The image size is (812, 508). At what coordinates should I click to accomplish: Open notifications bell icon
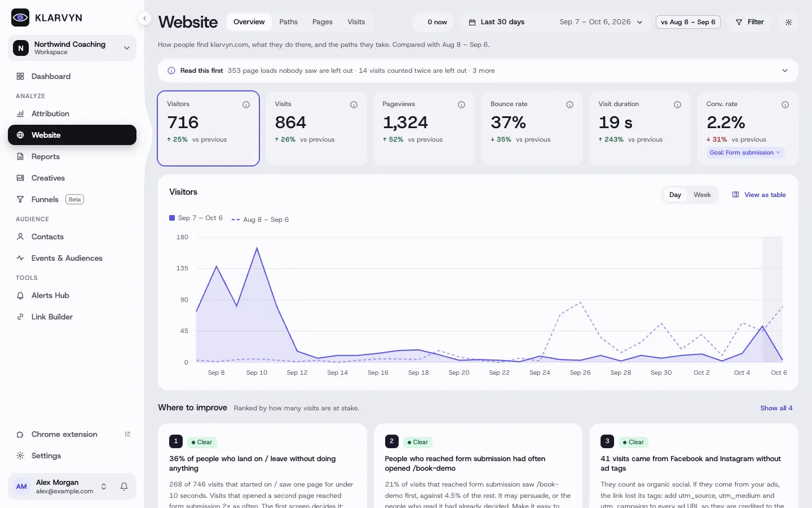(124, 487)
